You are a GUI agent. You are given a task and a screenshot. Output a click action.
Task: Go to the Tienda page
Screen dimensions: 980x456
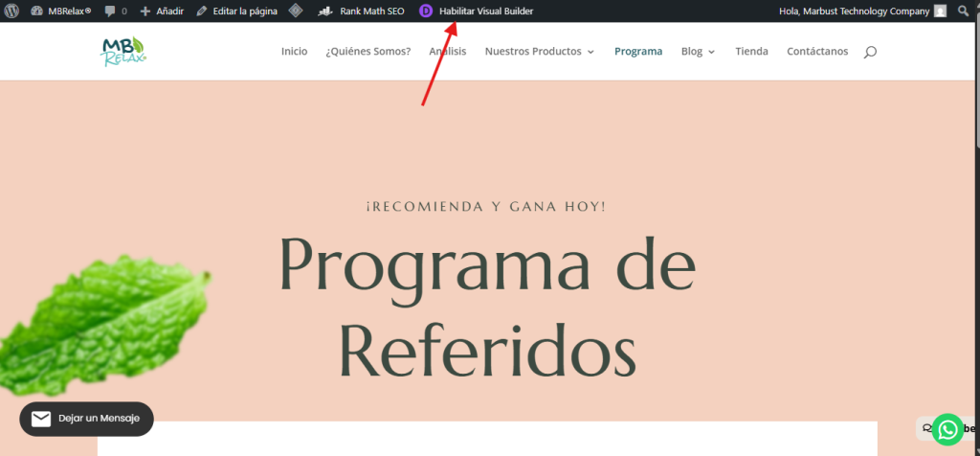[x=752, y=52]
